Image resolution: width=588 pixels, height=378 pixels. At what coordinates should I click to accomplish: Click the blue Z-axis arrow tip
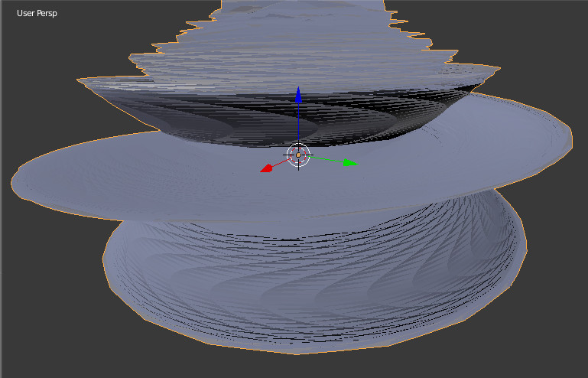pos(298,96)
